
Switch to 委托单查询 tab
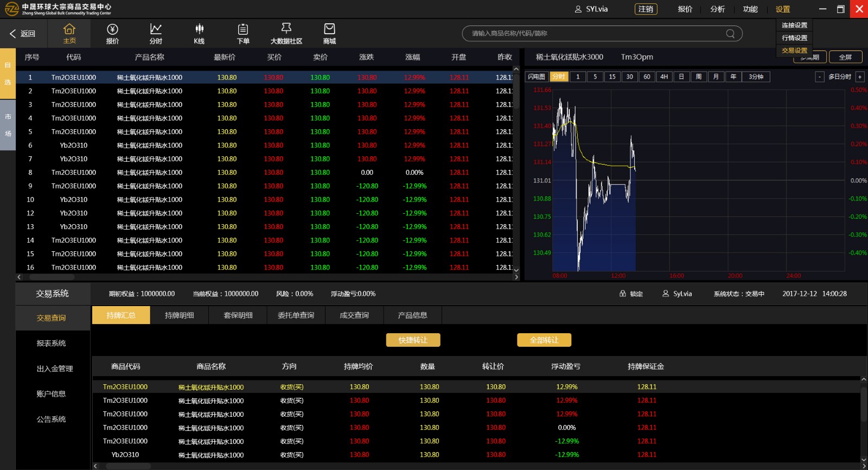296,315
